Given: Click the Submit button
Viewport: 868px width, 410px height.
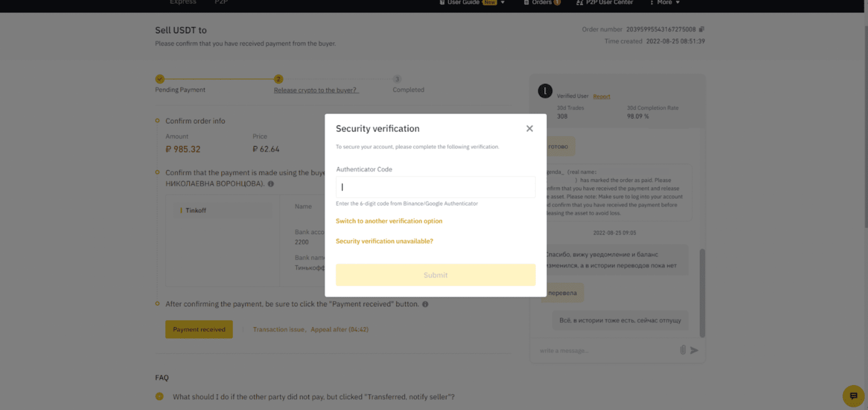Looking at the screenshot, I should tap(435, 275).
